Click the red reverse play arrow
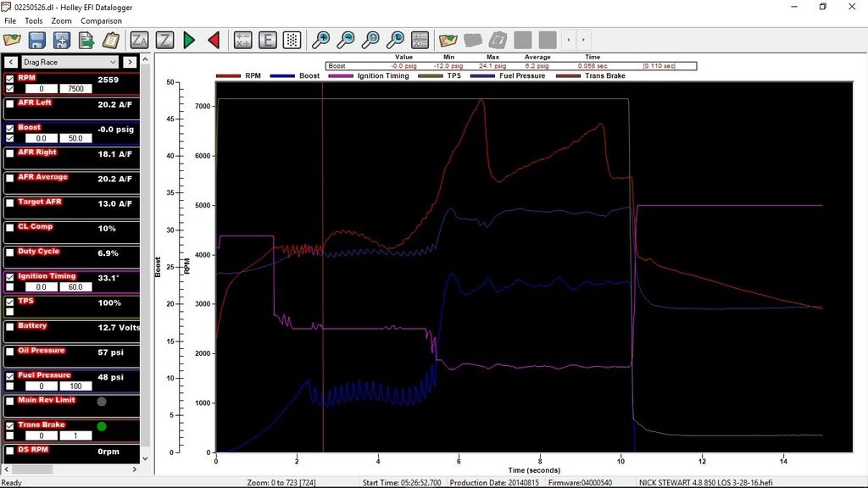Image resolution: width=868 pixels, height=488 pixels. point(214,40)
